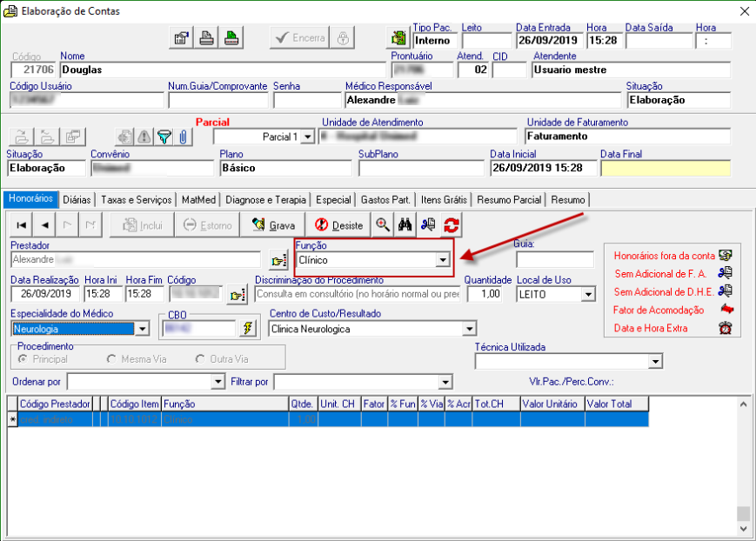The width and height of the screenshot is (756, 541).
Task: Click the alert triangle icon
Action: pos(144,137)
